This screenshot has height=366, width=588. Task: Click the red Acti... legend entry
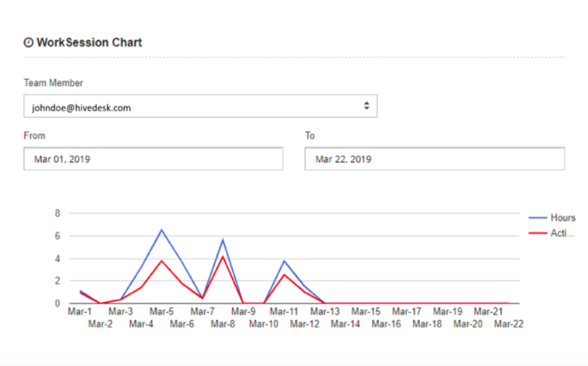click(552, 233)
